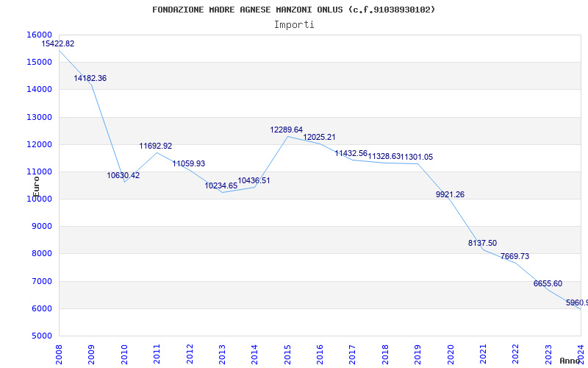Viewport: 588px width, 368px height.
Task: Click the x-axis year 2021
Action: (483, 354)
